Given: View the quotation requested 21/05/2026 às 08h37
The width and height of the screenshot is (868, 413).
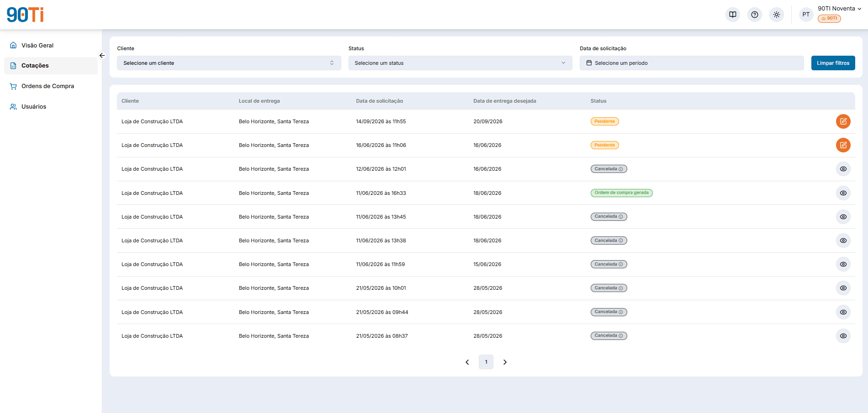Looking at the screenshot, I should (843, 336).
